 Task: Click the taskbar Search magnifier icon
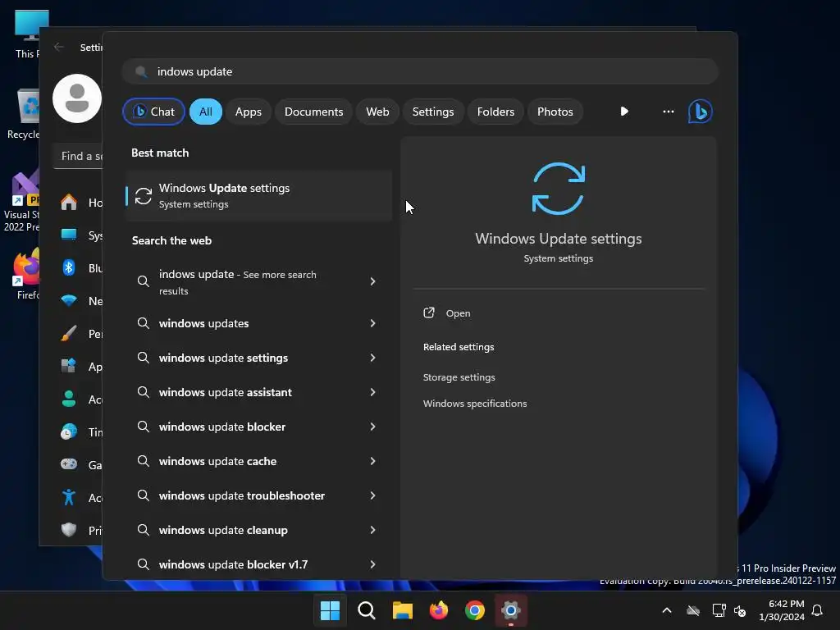[x=367, y=610]
